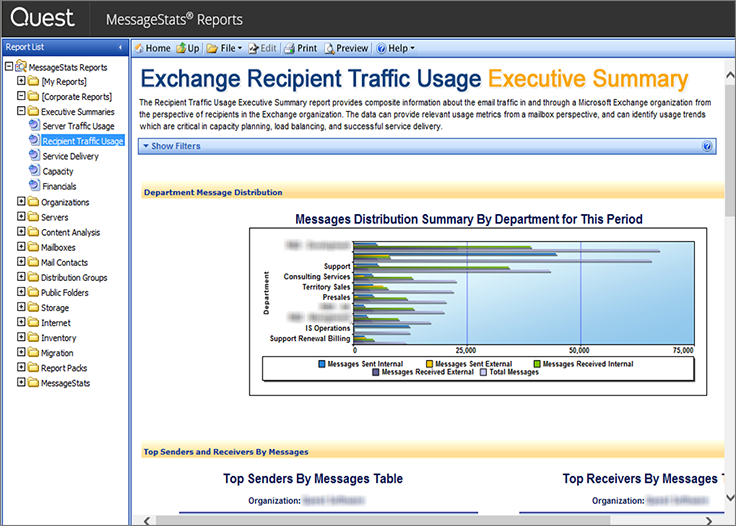Select the Distribution Groups tree label
736x526 pixels.
(74, 278)
